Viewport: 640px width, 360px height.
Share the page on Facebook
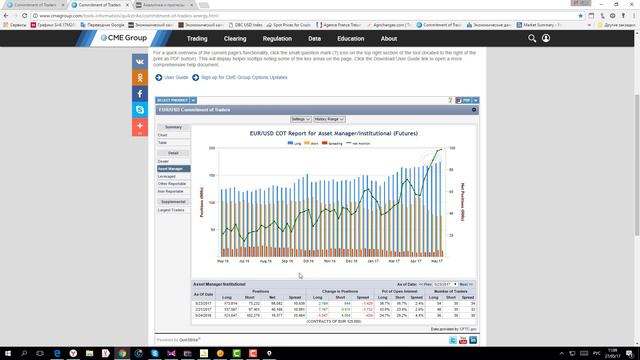coord(140,93)
